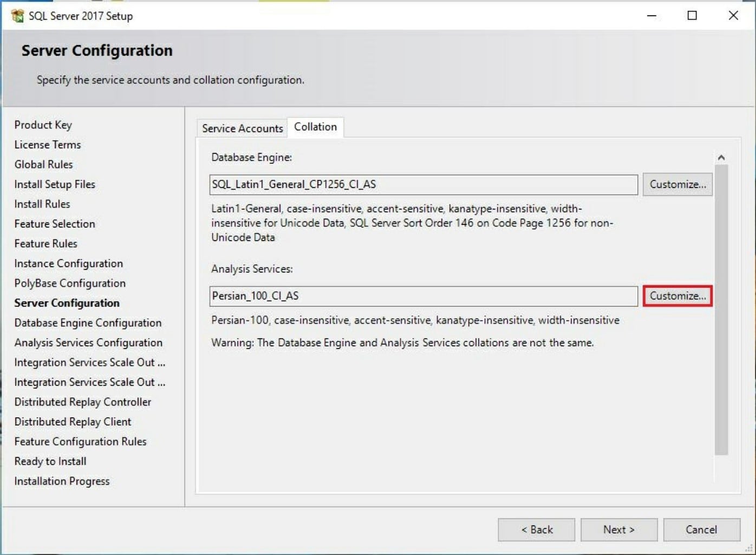Select Analysis Services Configuration step
The width and height of the screenshot is (756, 555).
tap(88, 343)
